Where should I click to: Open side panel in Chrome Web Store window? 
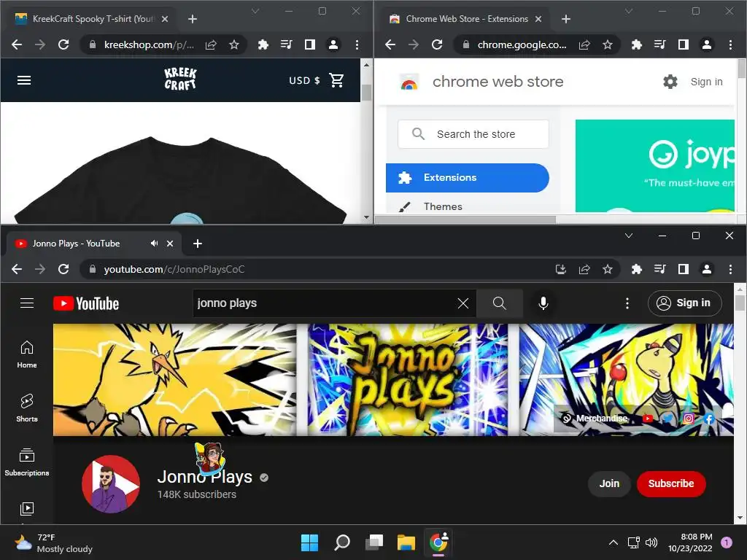(684, 44)
